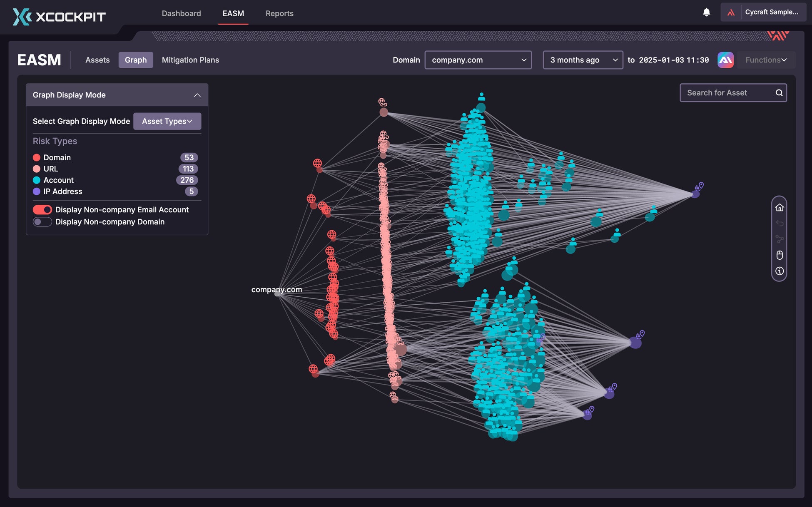Enable Display Non-company Domain toggle

(x=42, y=222)
